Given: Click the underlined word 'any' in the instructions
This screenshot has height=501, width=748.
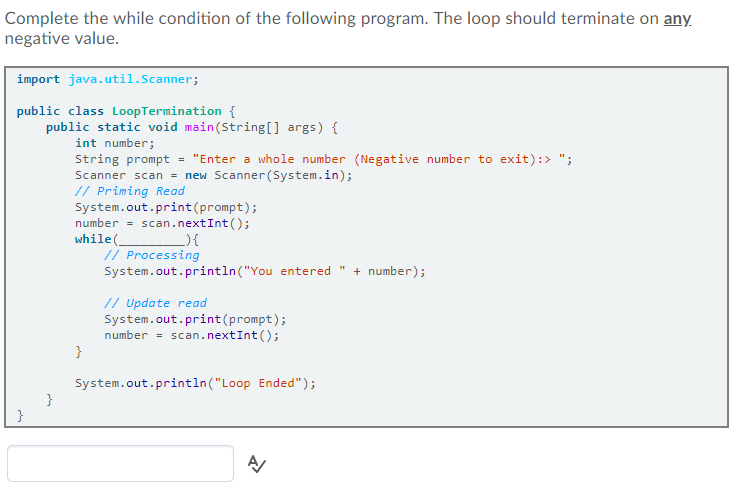Looking at the screenshot, I should 677,19.
